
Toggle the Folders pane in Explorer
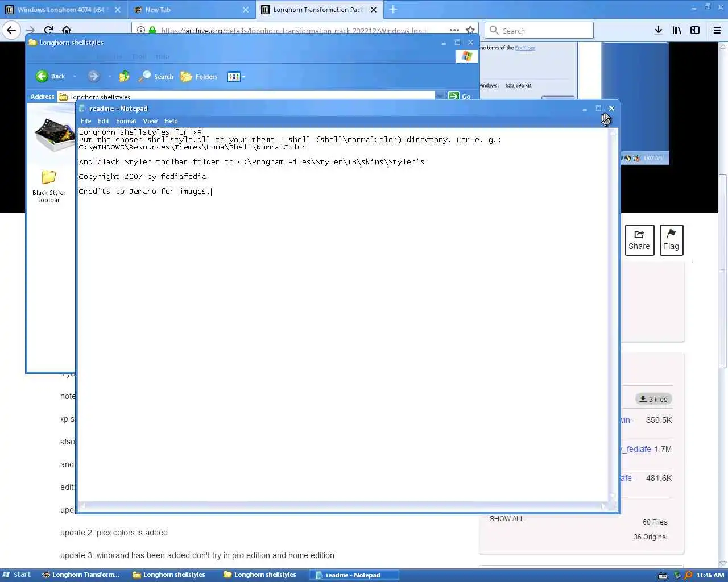[199, 76]
